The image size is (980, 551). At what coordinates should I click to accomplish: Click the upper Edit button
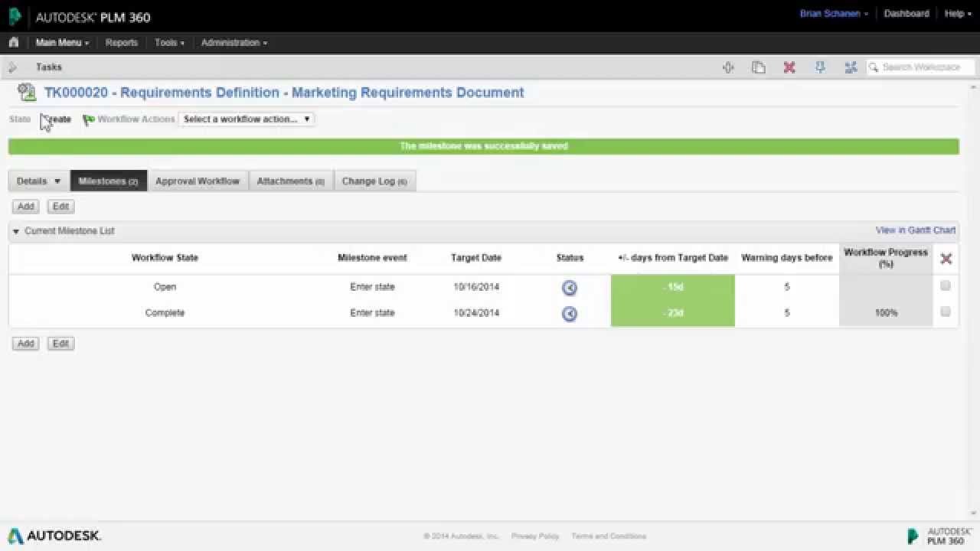[x=60, y=207]
